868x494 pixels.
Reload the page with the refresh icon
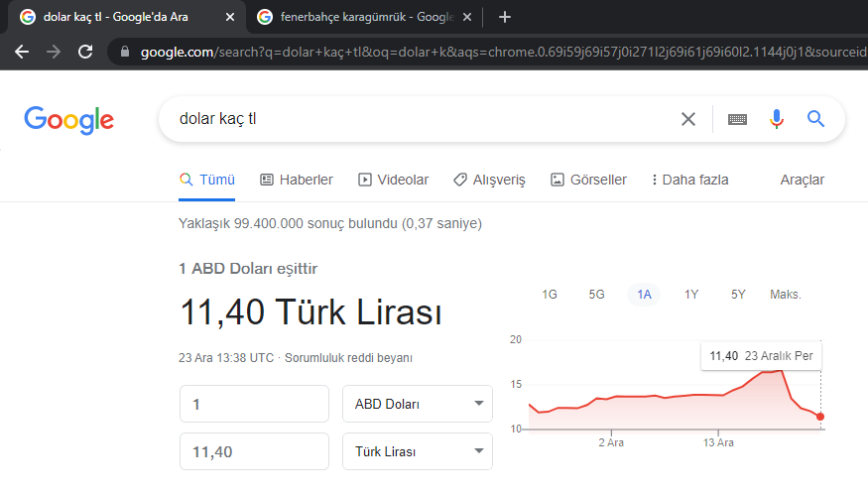tap(85, 52)
